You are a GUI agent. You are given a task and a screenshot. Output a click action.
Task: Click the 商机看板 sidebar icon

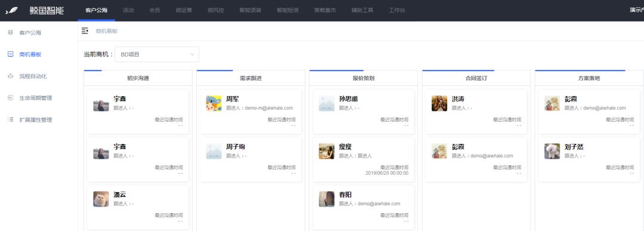pyautogui.click(x=11, y=54)
